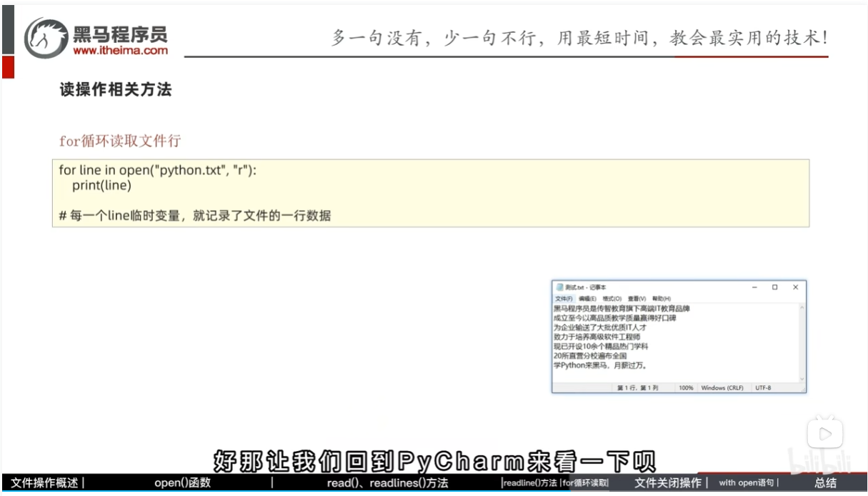Viewport: 868px width, 496px height.
Task: Jump to for循环读取 chapter marker
Action: pos(586,483)
